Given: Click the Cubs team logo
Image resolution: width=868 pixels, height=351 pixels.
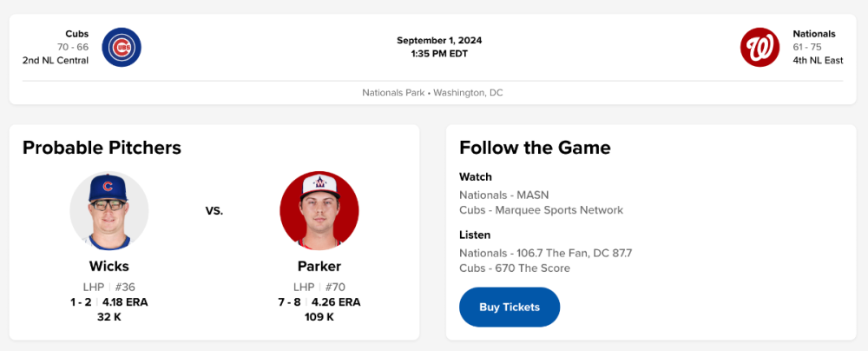Looking at the screenshot, I should point(122,47).
